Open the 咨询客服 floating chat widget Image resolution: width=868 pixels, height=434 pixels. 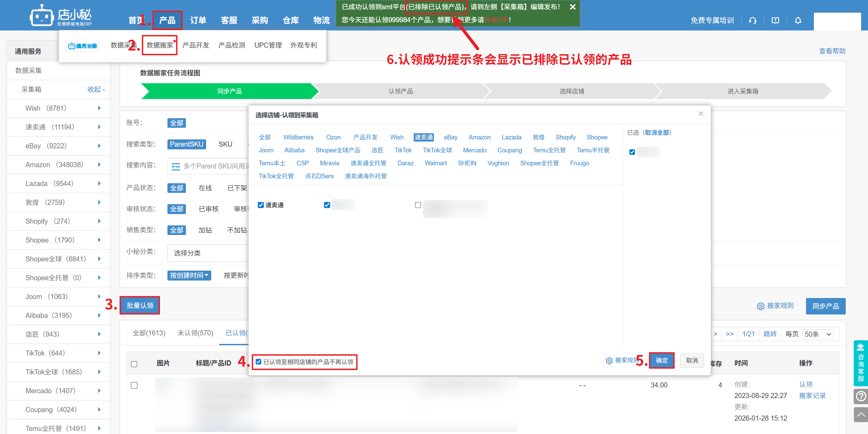pos(860,363)
